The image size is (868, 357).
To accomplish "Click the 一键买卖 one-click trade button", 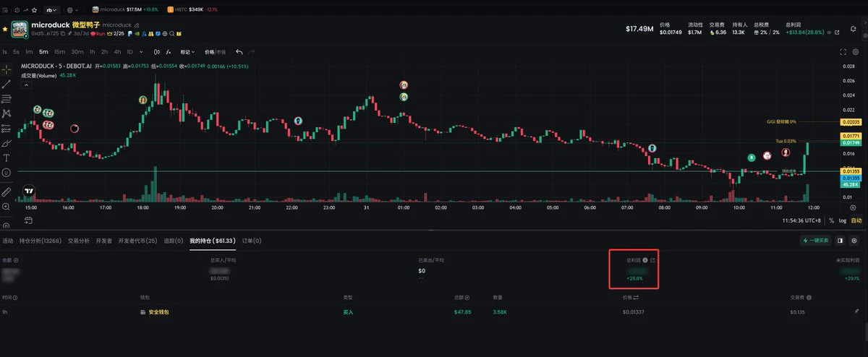I will 814,240.
